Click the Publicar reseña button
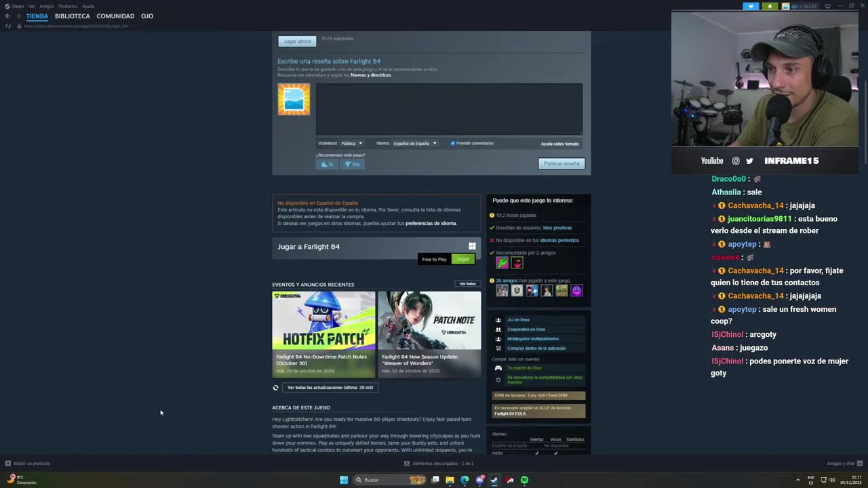868x488 pixels. pos(561,163)
